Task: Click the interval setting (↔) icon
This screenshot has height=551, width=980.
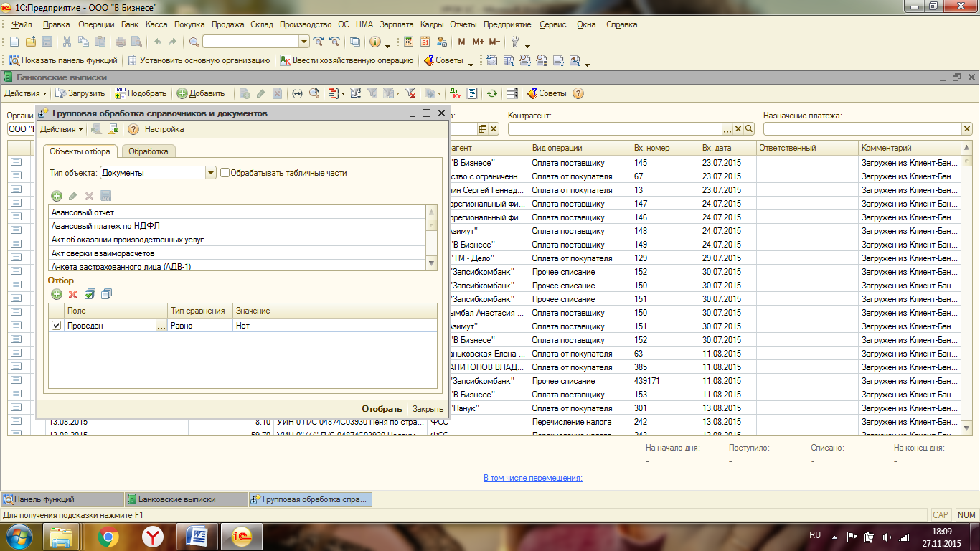Action: tap(296, 93)
